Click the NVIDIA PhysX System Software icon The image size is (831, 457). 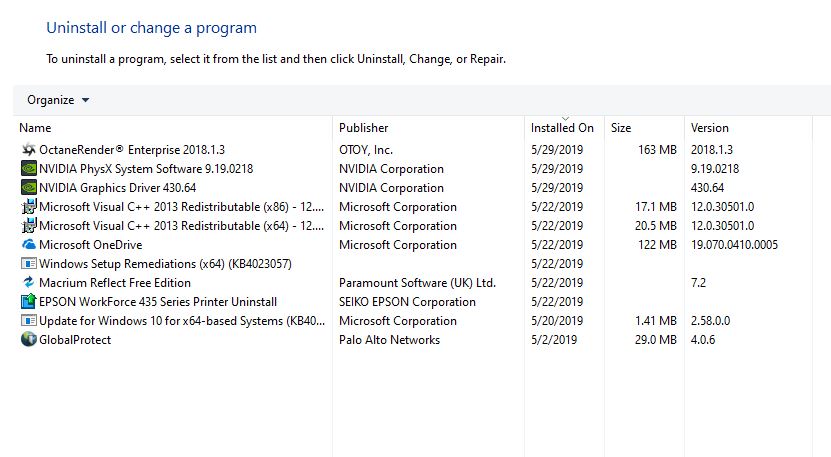click(28, 169)
